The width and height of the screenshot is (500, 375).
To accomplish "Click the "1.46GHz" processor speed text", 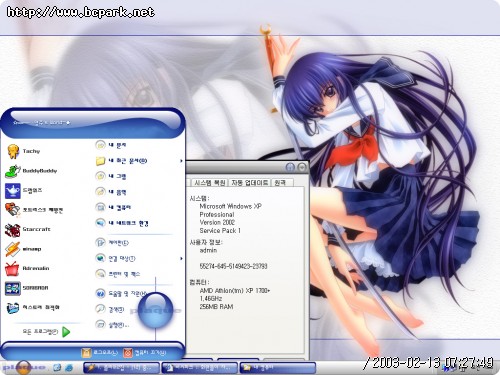I will 211,299.
